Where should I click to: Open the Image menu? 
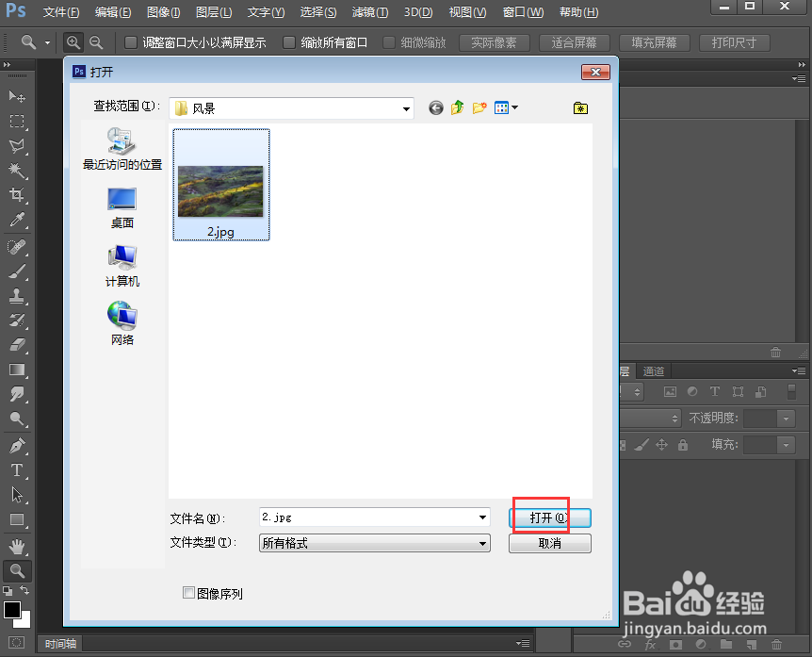pos(164,12)
